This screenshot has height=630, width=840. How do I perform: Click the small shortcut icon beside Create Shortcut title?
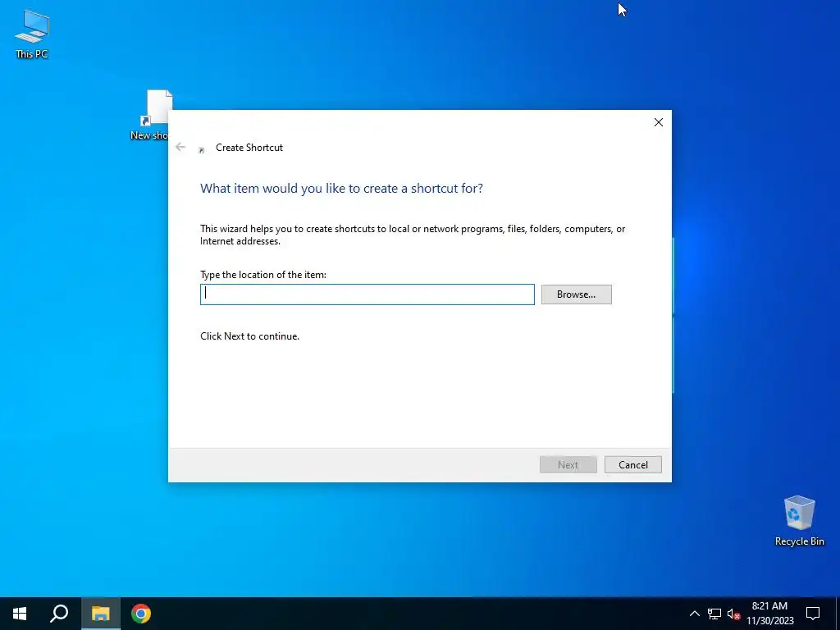click(x=202, y=150)
